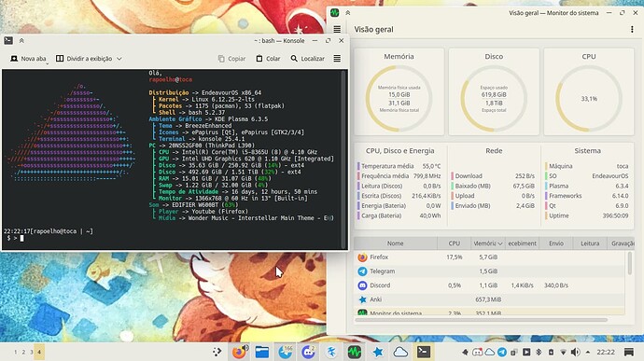
Task: Click the Uptime value 396:50:09
Action: [615, 215]
